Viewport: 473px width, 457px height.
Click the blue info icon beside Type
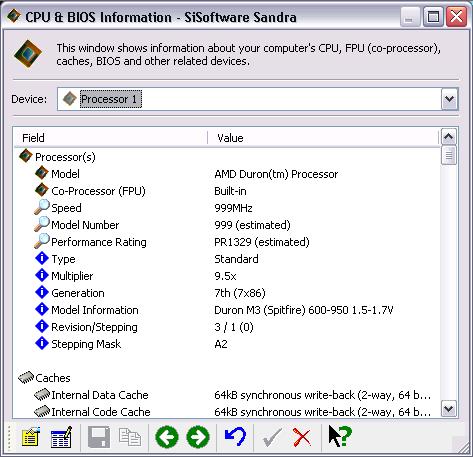pos(42,258)
